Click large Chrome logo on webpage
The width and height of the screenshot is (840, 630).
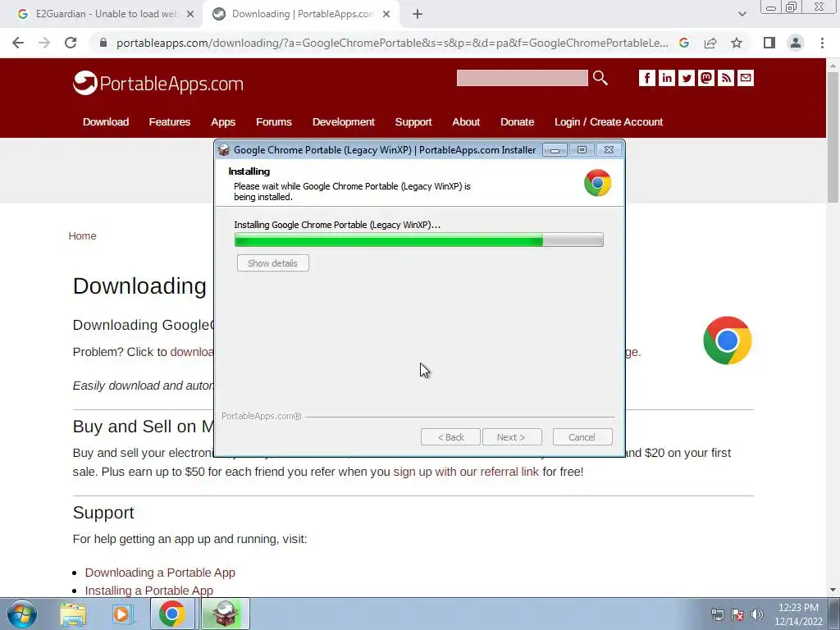(x=727, y=340)
